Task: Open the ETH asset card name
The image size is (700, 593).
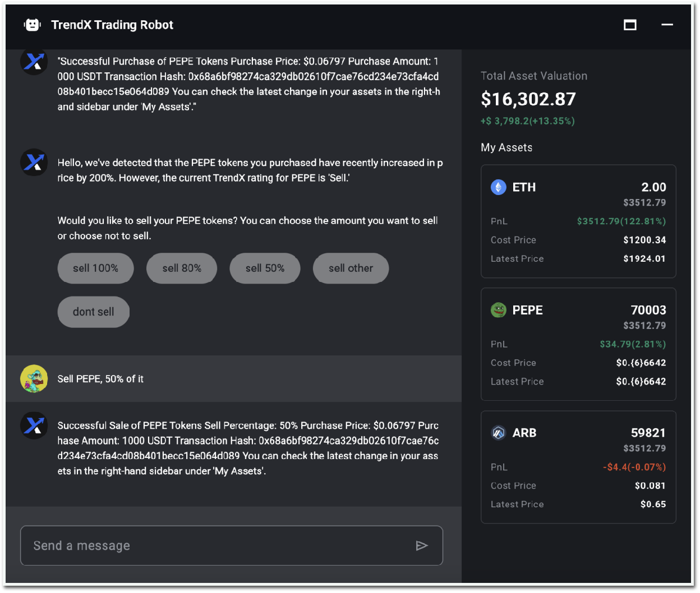Action: (x=524, y=187)
